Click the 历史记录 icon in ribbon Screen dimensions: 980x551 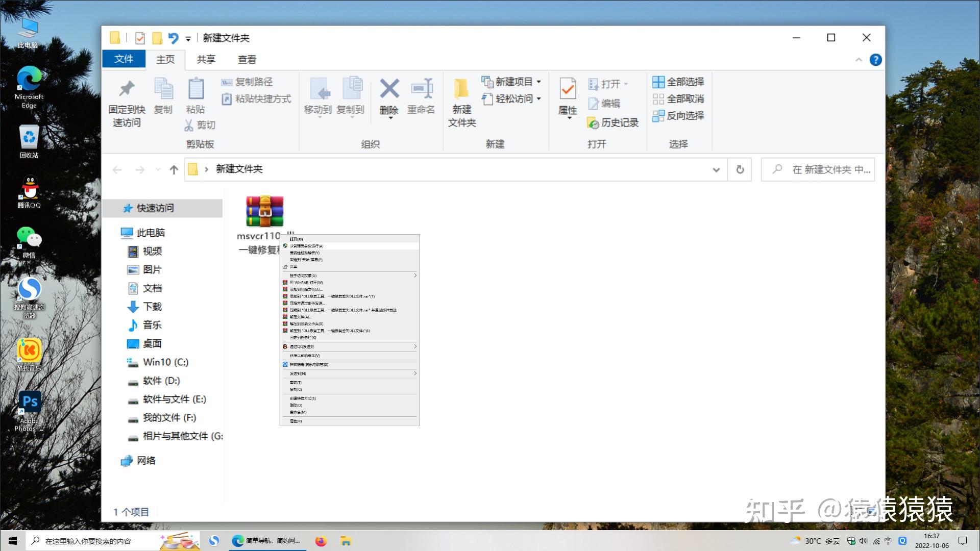tap(593, 123)
